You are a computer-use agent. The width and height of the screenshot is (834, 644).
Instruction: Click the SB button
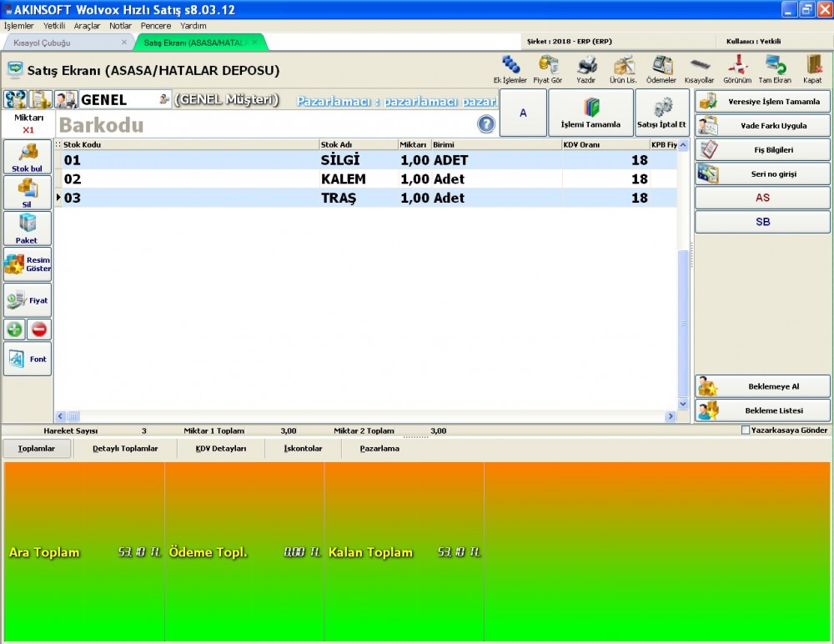762,222
